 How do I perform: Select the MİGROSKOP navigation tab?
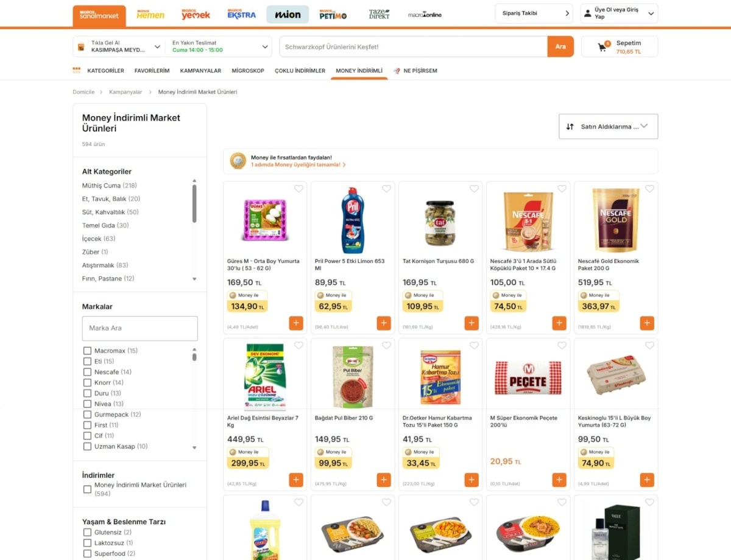coord(248,70)
